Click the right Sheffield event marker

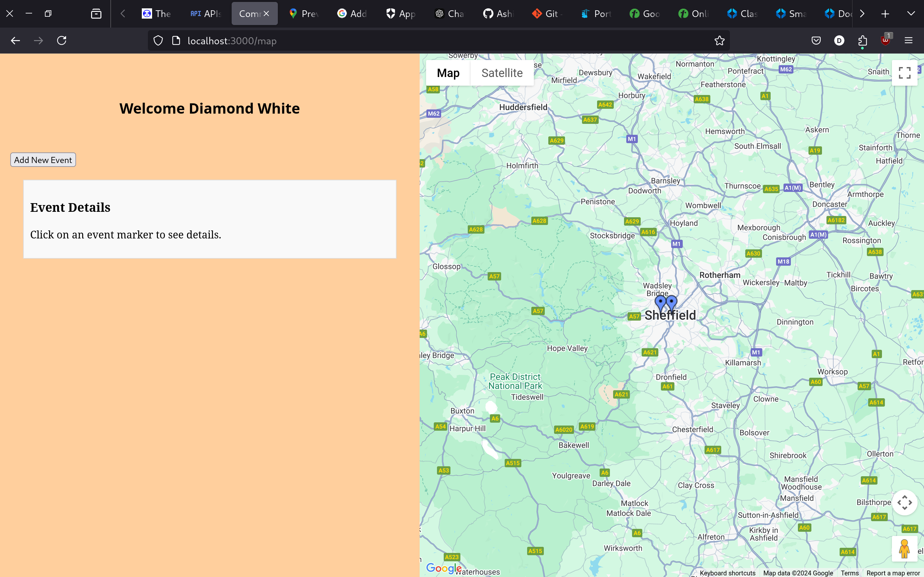672,302
